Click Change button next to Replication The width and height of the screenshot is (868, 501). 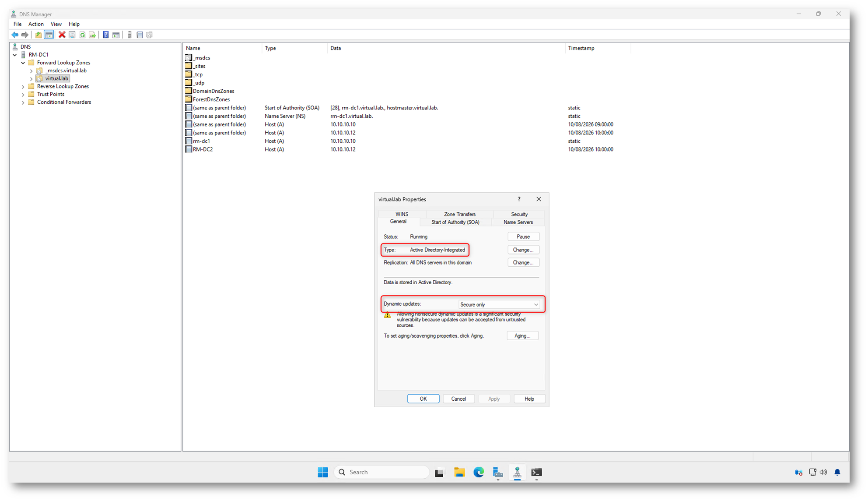pyautogui.click(x=523, y=263)
